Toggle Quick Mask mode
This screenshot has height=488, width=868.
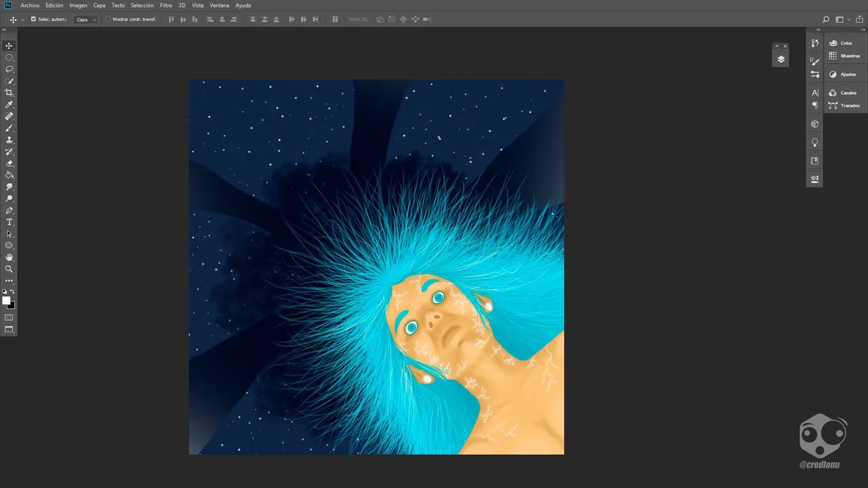[x=9, y=317]
